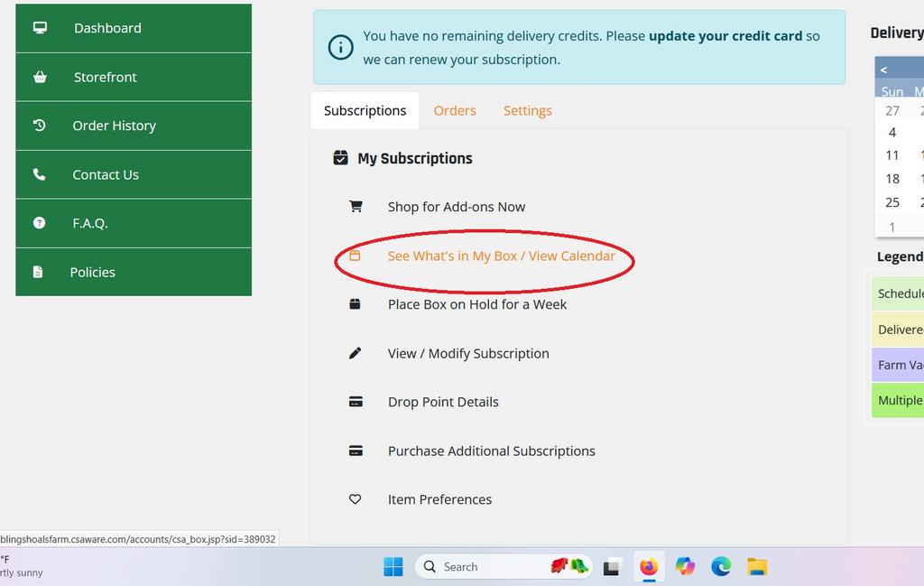Click the Storefront basket icon
924x586 pixels.
click(40, 77)
